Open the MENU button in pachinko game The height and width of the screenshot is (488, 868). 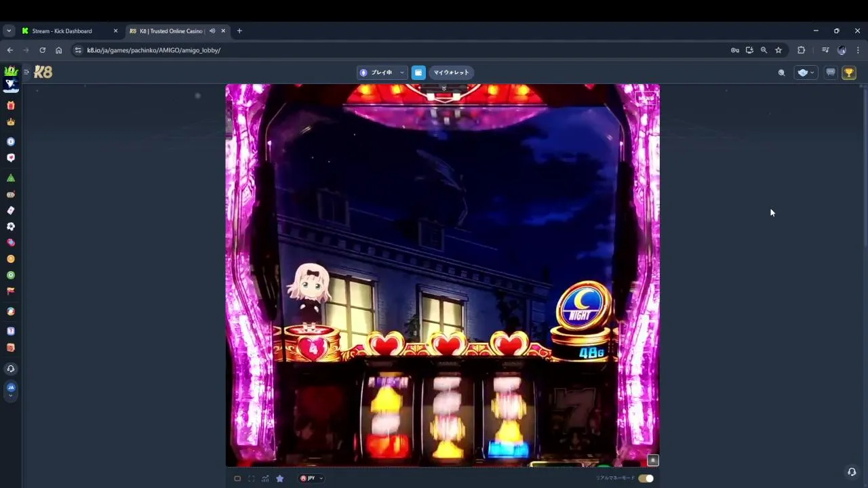[646, 98]
